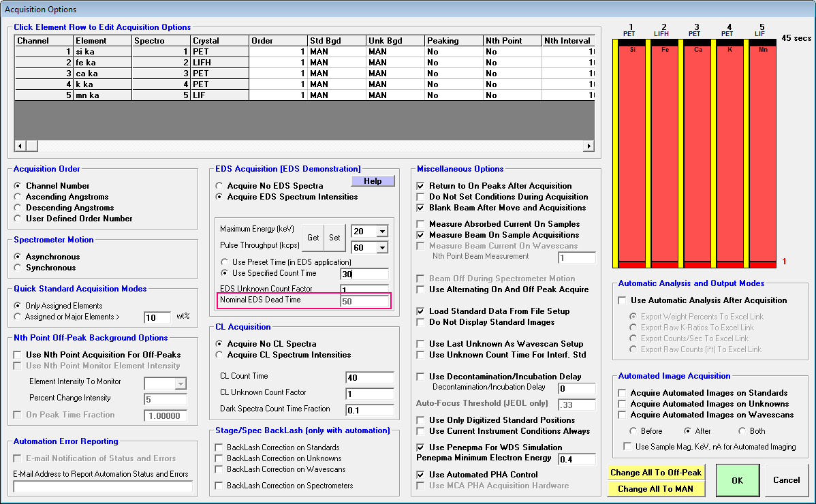Toggle Blank Beam After Move and Acquisitions
The height and width of the screenshot is (504, 816).
tap(420, 208)
